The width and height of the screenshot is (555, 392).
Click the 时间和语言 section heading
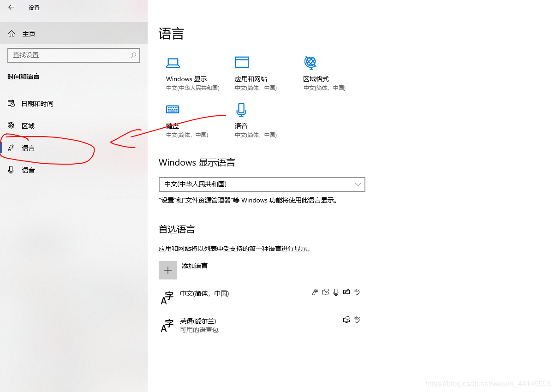tap(24, 77)
